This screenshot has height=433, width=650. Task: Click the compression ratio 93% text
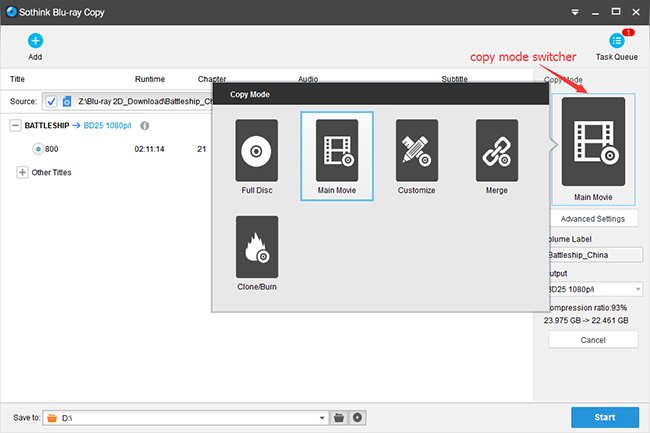[586, 308]
